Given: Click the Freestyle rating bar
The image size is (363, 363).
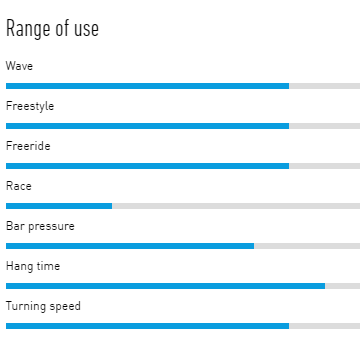Looking at the screenshot, I should (183, 126).
